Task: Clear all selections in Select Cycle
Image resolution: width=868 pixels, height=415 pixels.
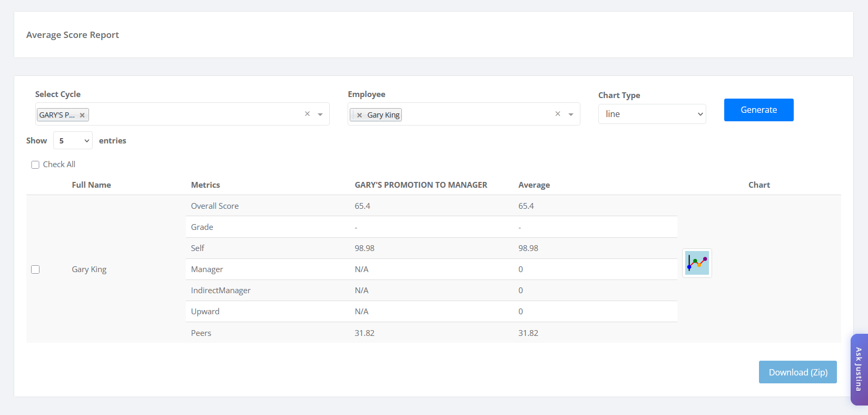Action: tap(307, 114)
